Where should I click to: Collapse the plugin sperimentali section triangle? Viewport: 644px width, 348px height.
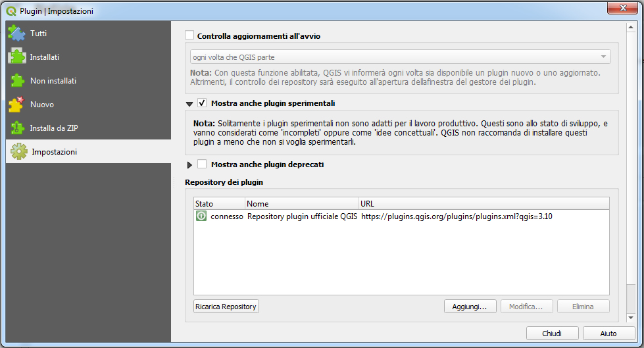pos(189,104)
